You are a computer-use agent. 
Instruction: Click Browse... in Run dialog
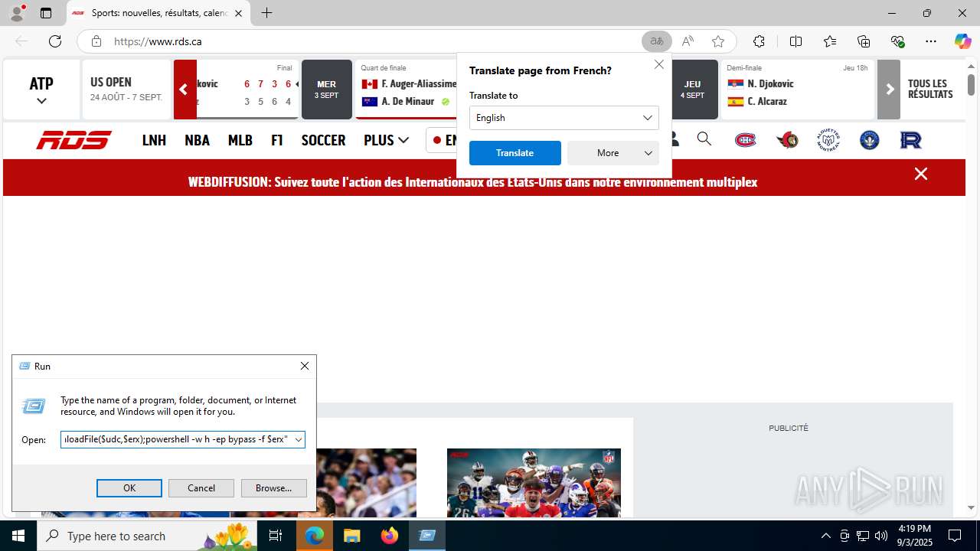pos(274,488)
